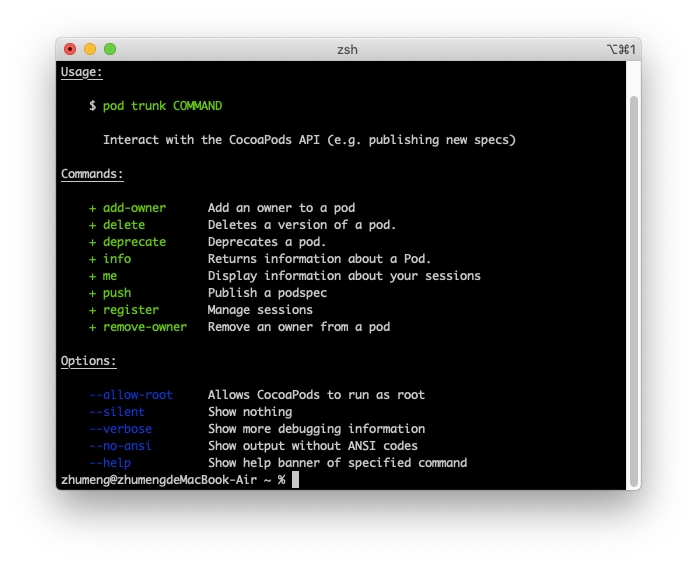Click the register command entry

click(x=130, y=310)
